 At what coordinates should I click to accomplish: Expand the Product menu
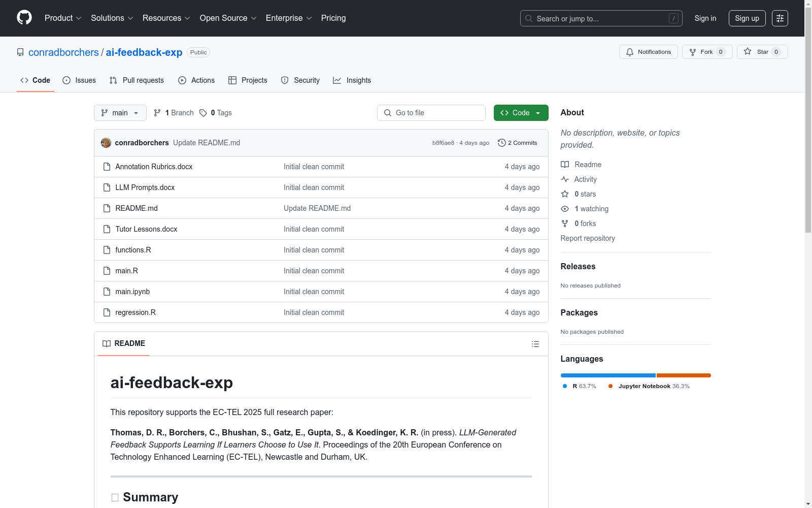point(63,18)
